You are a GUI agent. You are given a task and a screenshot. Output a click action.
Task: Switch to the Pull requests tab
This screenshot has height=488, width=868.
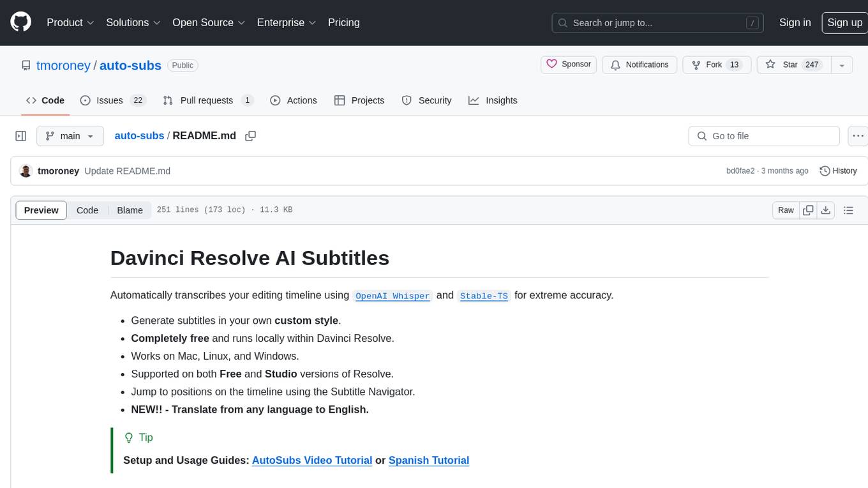coord(208,100)
